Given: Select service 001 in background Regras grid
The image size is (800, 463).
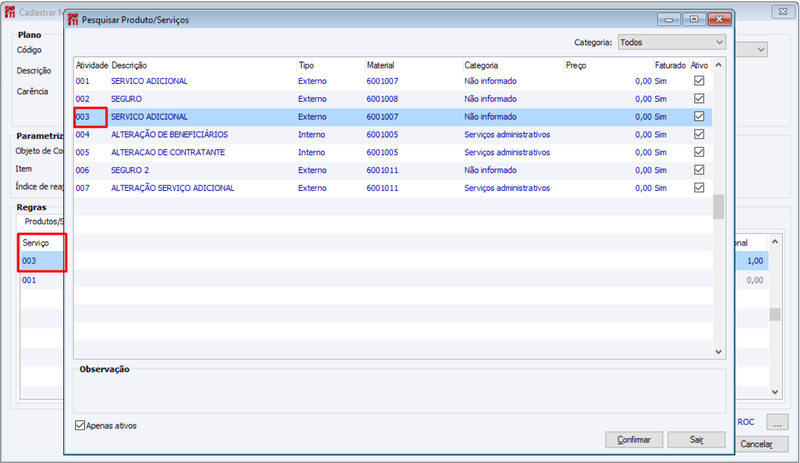Looking at the screenshot, I should tap(29, 280).
